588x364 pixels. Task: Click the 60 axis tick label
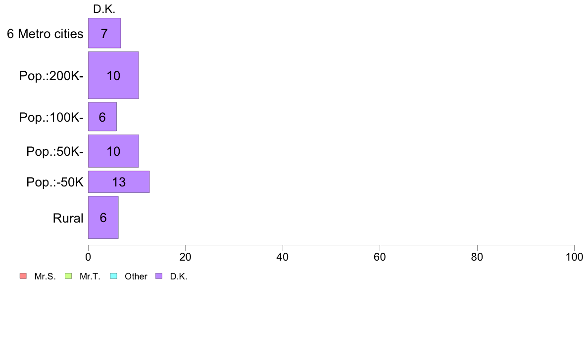[380, 257]
